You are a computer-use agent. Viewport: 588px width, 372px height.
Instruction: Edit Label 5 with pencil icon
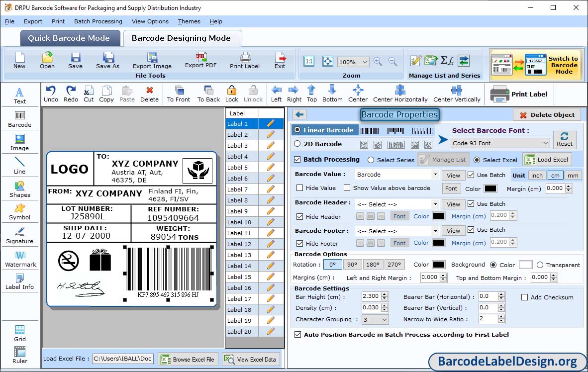(x=271, y=167)
